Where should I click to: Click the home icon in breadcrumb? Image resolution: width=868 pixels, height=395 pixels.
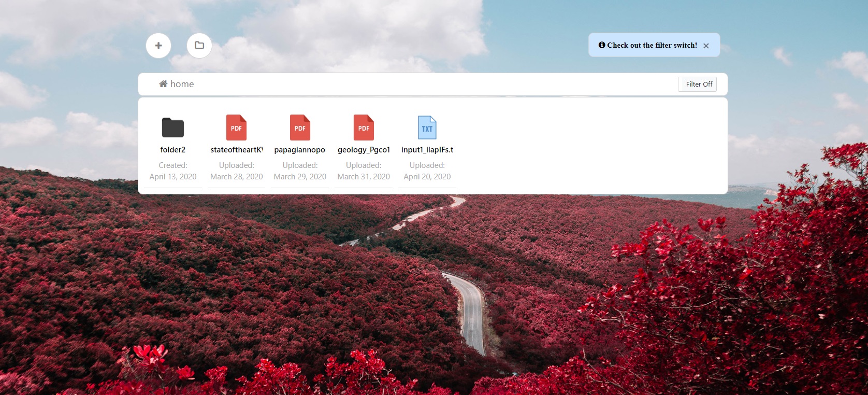coord(163,83)
